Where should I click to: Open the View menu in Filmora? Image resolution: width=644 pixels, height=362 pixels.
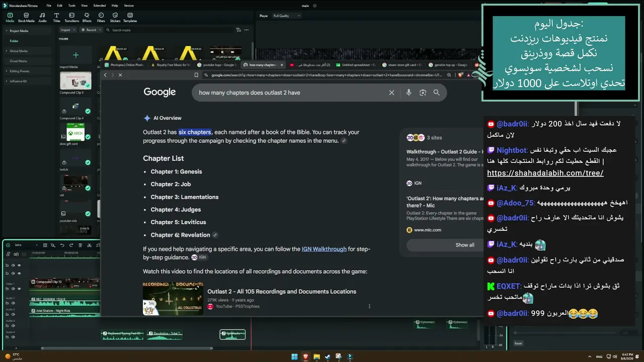click(x=84, y=6)
